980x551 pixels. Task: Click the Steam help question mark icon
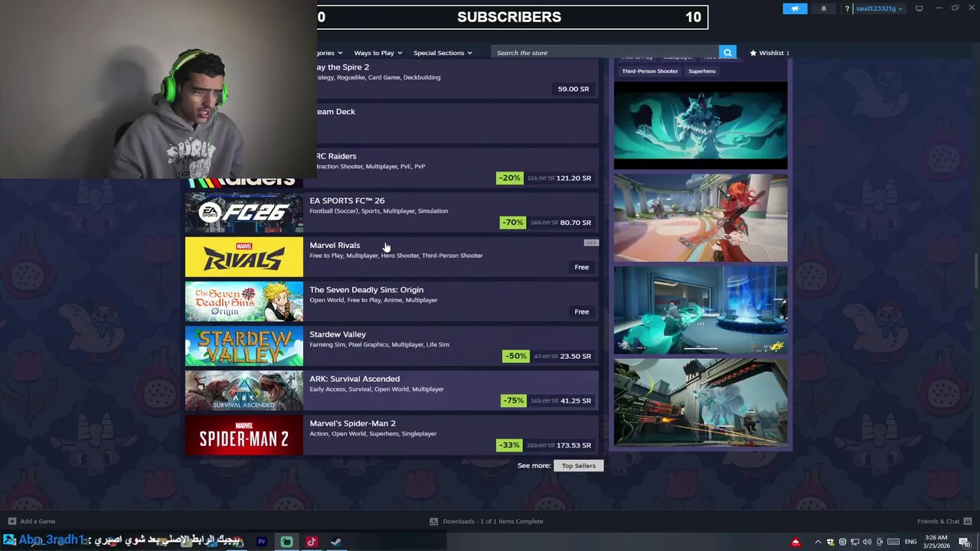pyautogui.click(x=847, y=8)
